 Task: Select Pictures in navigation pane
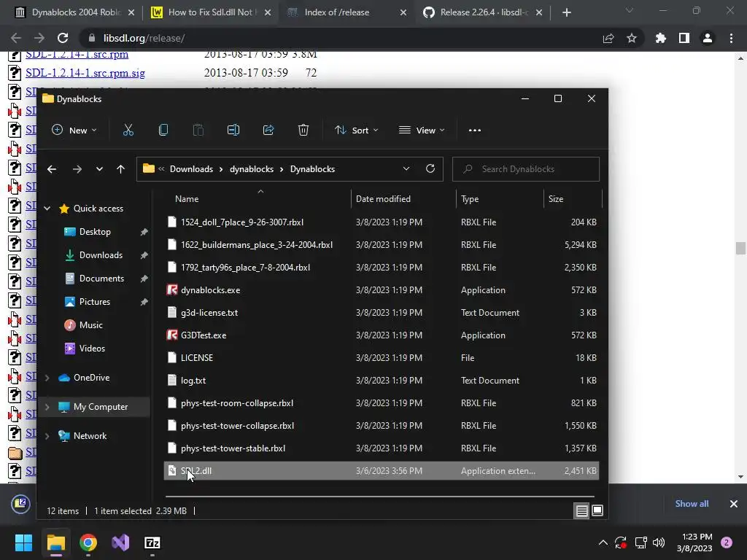(95, 302)
